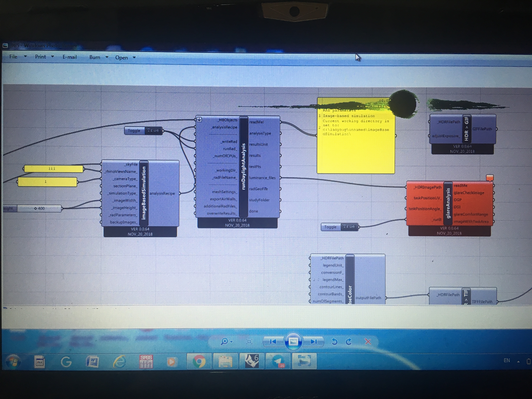Show hidden tray icons arrow
This screenshot has height=399, width=532.
coord(518,361)
